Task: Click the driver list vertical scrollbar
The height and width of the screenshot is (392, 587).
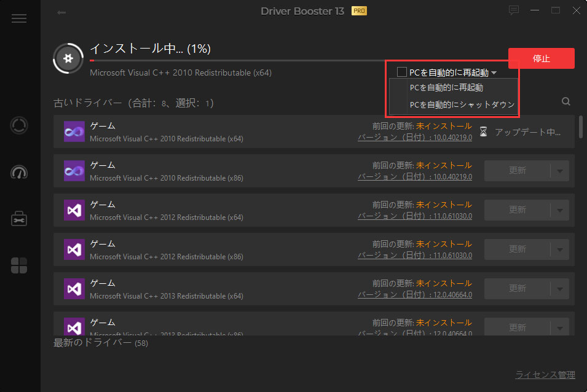Action: pyautogui.click(x=581, y=127)
